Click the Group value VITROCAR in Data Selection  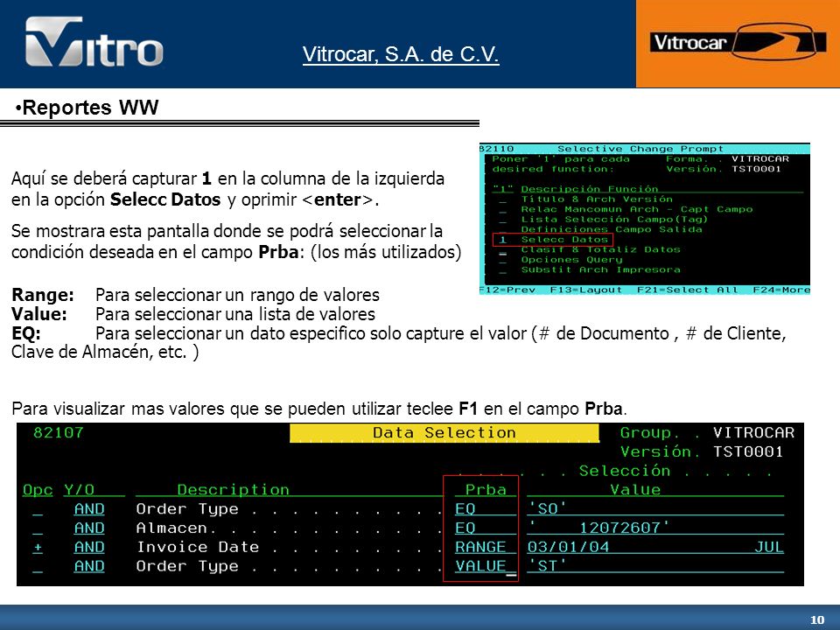tap(753, 433)
